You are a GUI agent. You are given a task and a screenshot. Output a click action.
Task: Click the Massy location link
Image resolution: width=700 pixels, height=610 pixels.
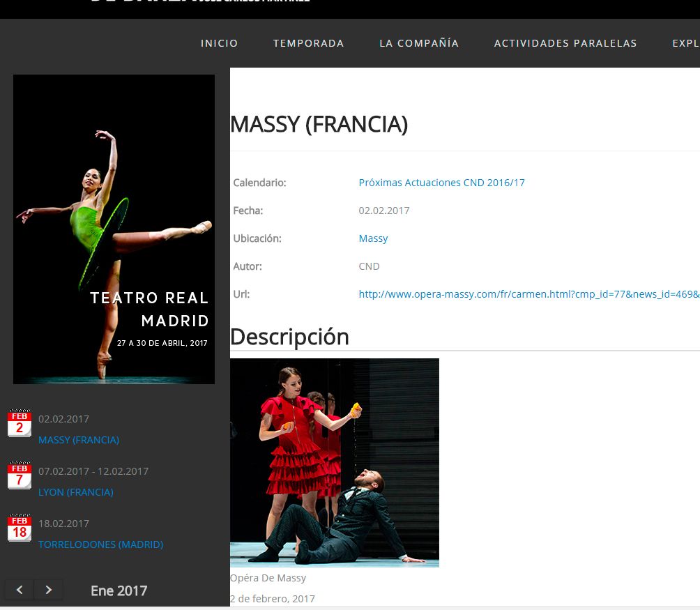pos(373,238)
